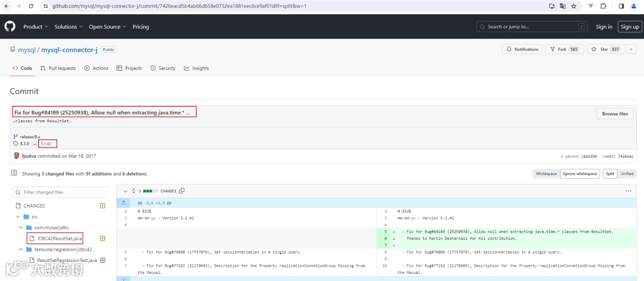Click the install app icon in address bar

552,7
